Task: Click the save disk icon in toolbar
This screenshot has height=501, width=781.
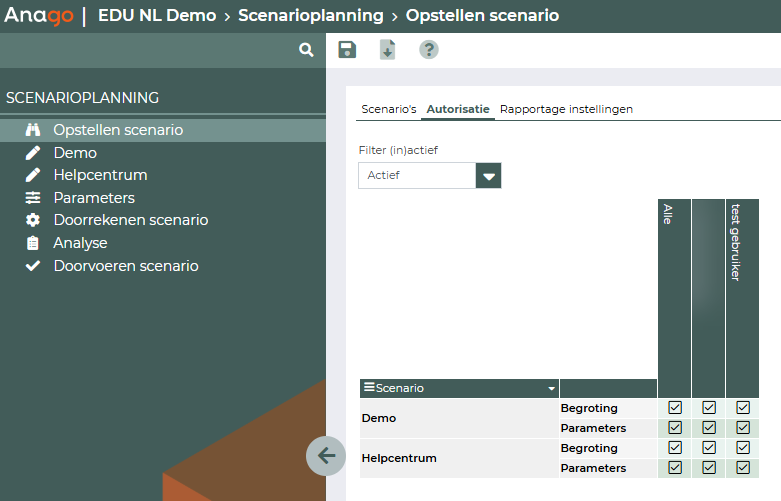Action: point(347,50)
